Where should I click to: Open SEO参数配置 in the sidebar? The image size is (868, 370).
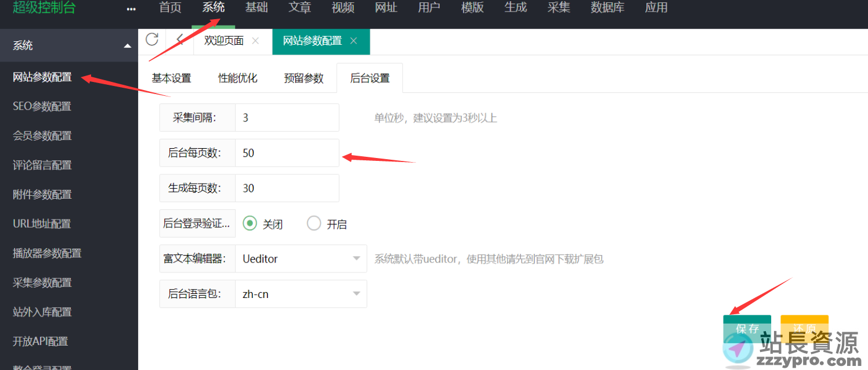click(42, 106)
